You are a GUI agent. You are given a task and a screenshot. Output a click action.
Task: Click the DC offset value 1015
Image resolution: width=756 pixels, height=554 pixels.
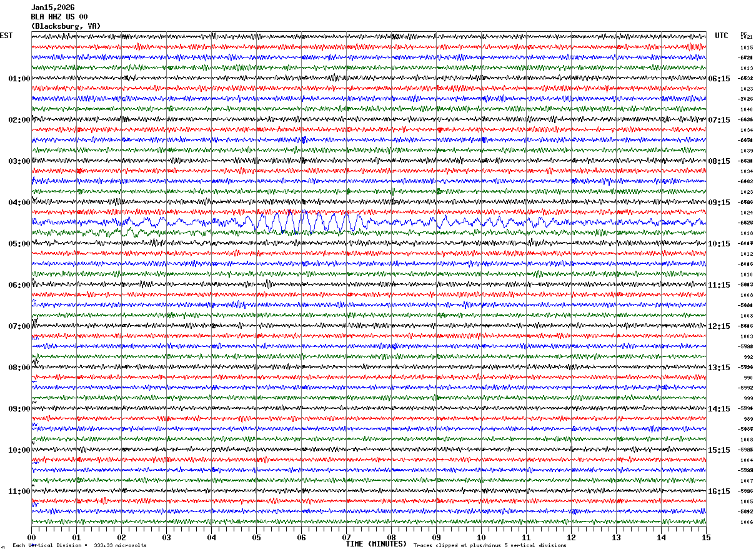point(747,48)
